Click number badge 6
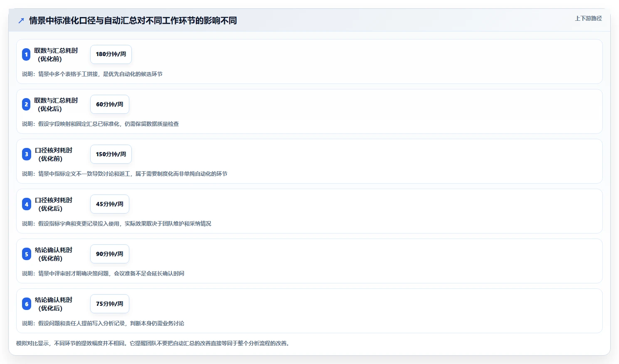619x364 pixels. (27, 304)
